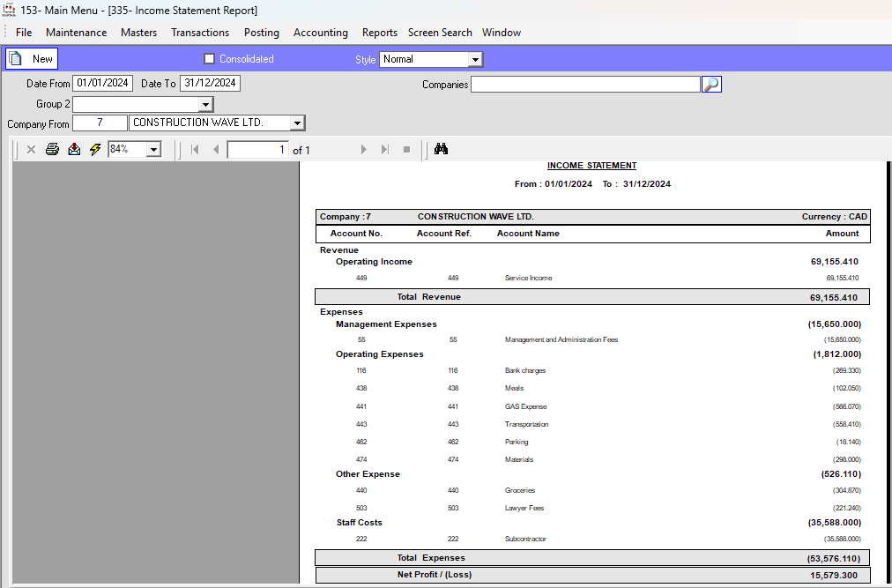Click the GAS Expense account name
The height and width of the screenshot is (588, 892).
coord(525,406)
